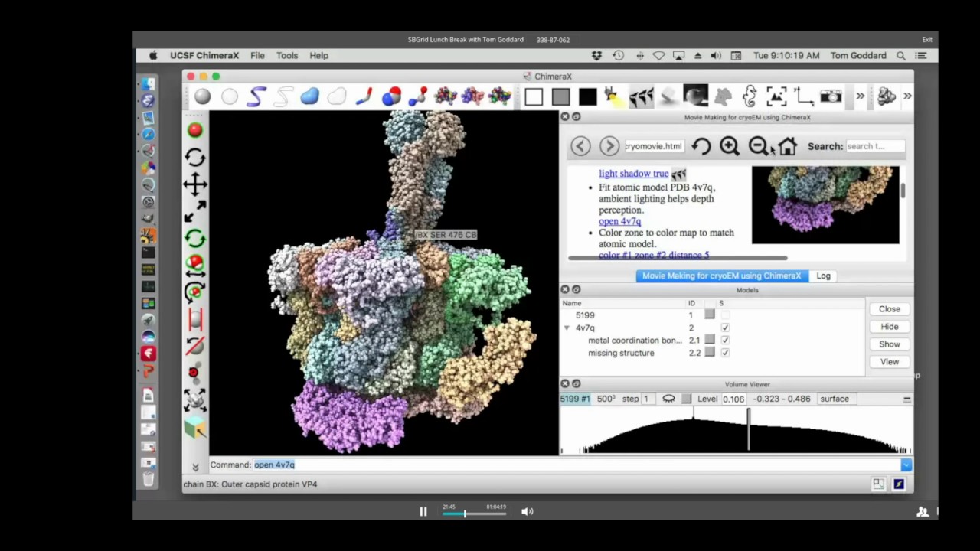Uncheck shown checkbox for model 4v7q
Image resolution: width=980 pixels, height=551 pixels.
725,328
